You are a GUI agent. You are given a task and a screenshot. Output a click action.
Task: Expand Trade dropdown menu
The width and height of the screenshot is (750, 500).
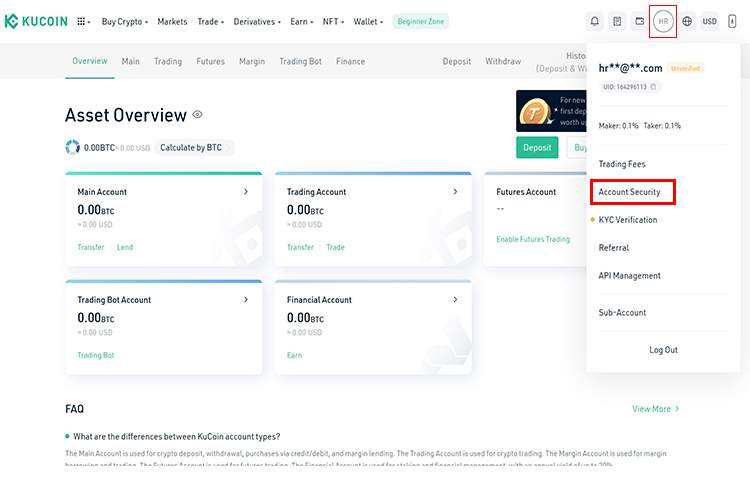click(210, 22)
